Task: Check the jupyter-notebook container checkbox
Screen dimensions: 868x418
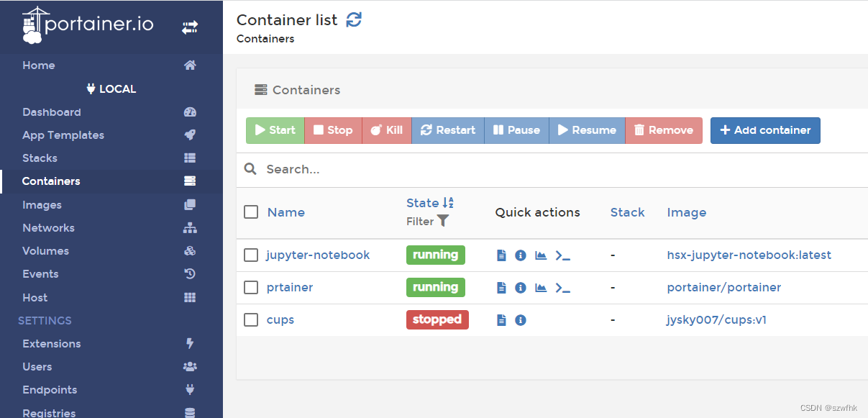Action: click(x=251, y=255)
